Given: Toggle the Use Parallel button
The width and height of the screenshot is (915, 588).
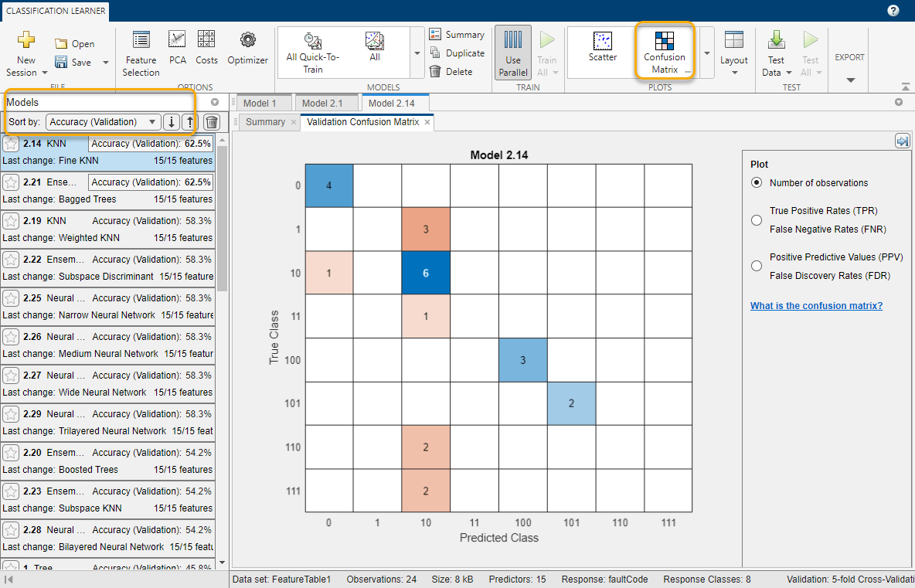Looking at the screenshot, I should 513,53.
